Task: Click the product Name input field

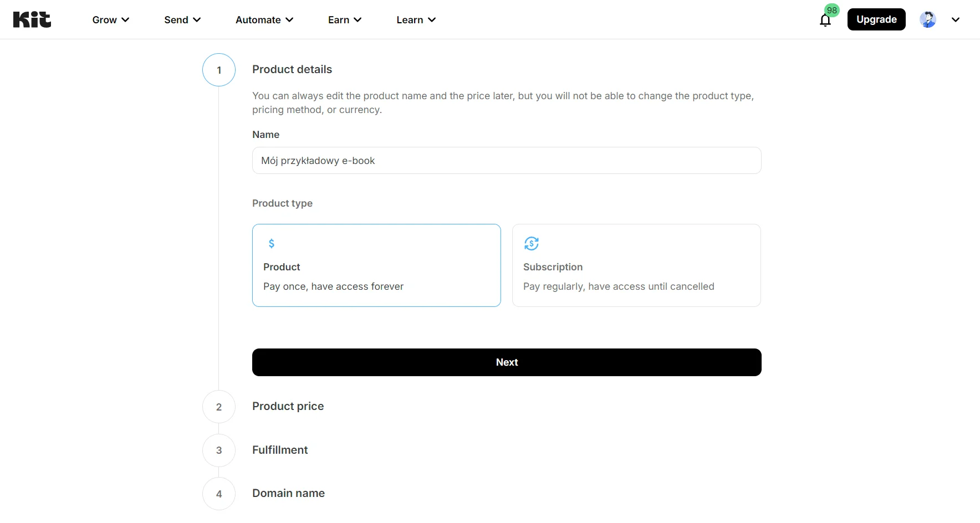Action: click(507, 161)
